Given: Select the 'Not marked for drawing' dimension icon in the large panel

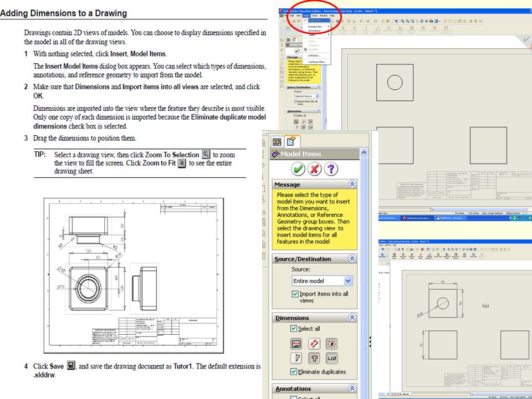Looking at the screenshot, I should (x=315, y=344).
